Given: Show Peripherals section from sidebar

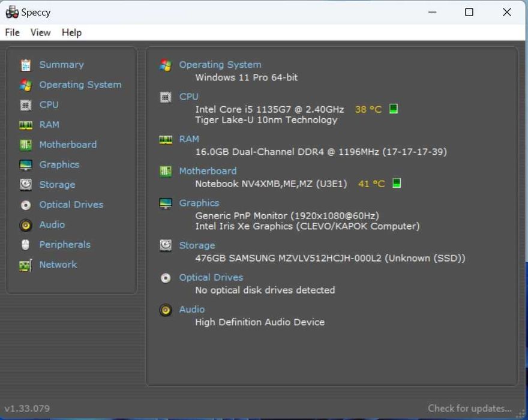Looking at the screenshot, I should pos(65,245).
